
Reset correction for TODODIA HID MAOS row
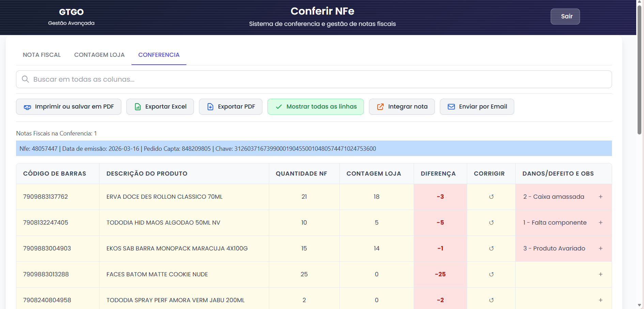click(x=491, y=223)
